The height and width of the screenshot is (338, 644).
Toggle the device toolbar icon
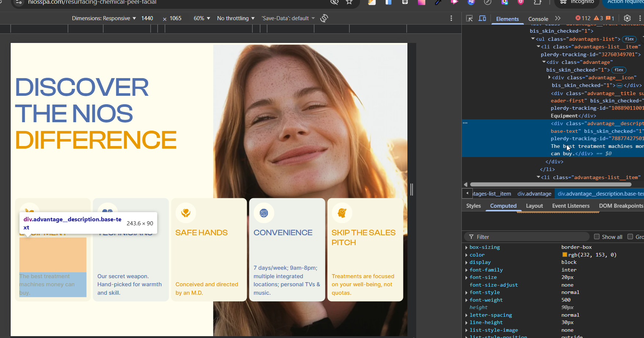click(x=482, y=18)
